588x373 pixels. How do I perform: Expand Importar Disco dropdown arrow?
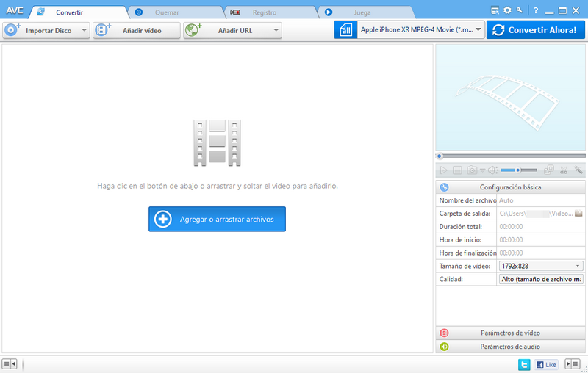pyautogui.click(x=85, y=30)
